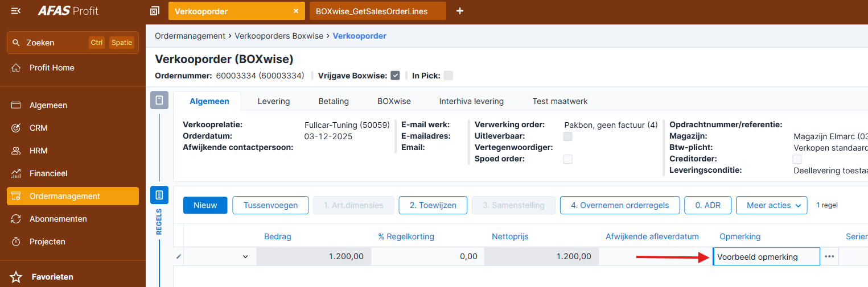
Task: Click the CRM sidebar icon
Action: point(17,128)
